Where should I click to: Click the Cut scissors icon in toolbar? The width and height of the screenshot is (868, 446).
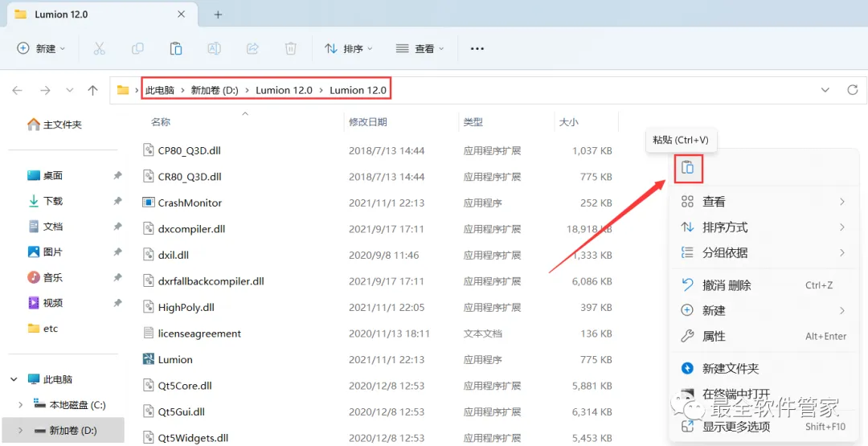(100, 48)
